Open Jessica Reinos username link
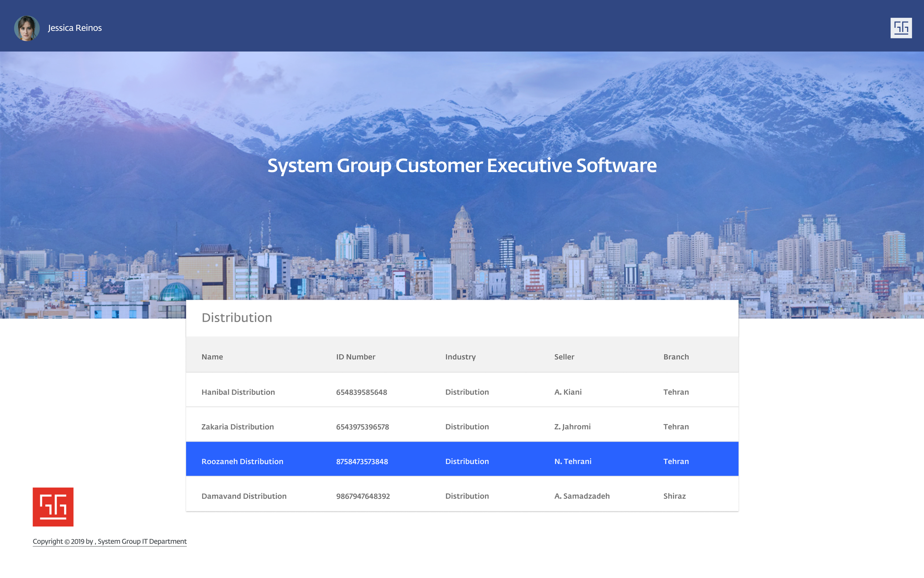This screenshot has width=924, height=578. tap(75, 28)
